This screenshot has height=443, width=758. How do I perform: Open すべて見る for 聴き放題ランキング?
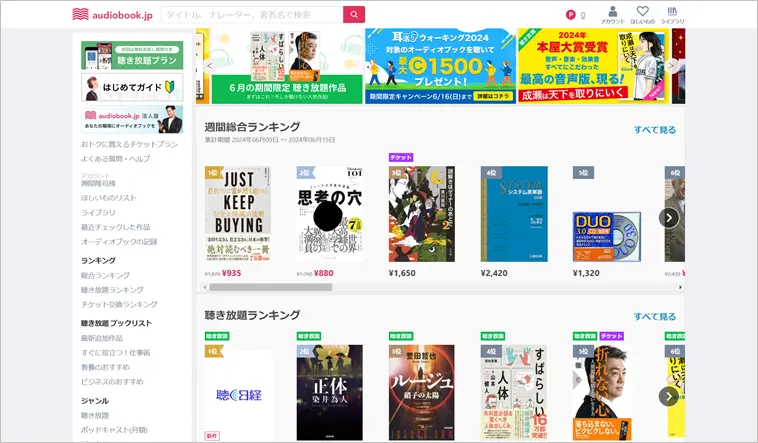pos(655,316)
